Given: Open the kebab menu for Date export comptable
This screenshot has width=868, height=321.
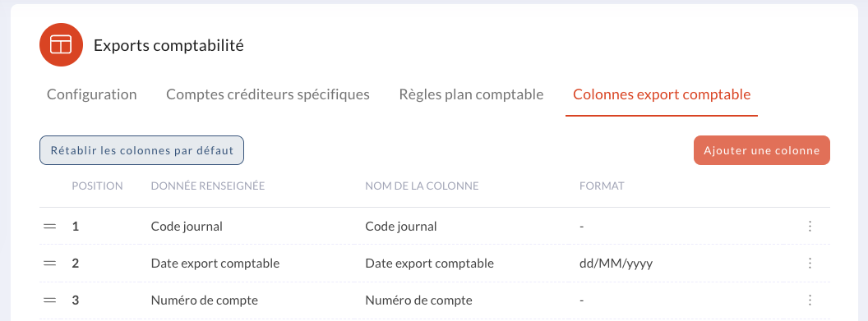Looking at the screenshot, I should pos(810,263).
